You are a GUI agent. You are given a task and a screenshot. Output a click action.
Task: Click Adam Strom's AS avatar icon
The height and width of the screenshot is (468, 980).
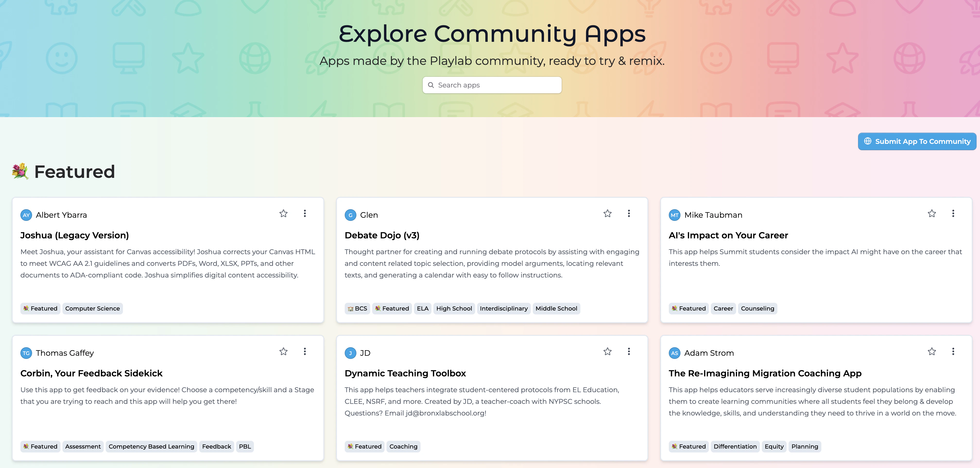(x=675, y=353)
